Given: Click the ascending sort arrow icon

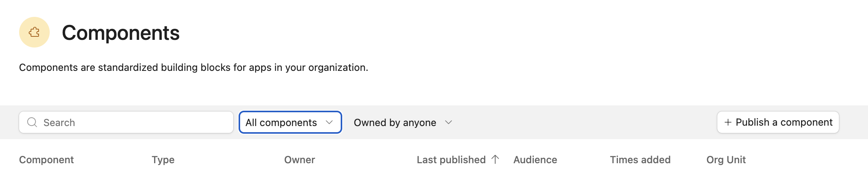Looking at the screenshot, I should 495,159.
